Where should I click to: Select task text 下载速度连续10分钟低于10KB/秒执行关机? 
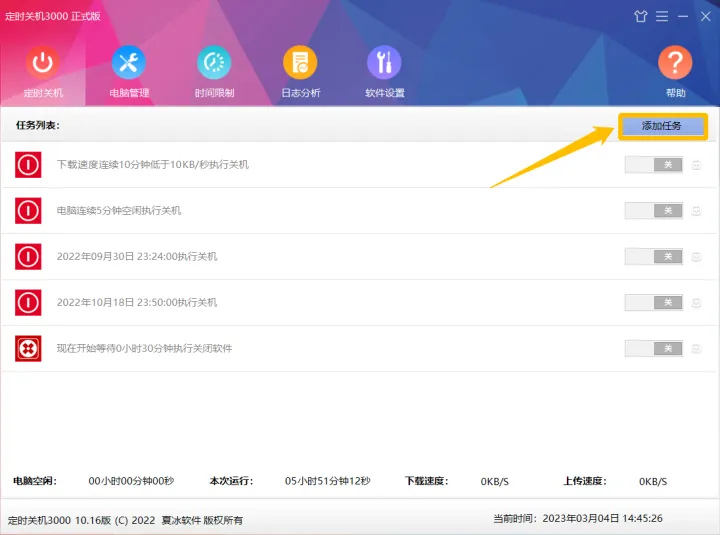click(x=152, y=164)
